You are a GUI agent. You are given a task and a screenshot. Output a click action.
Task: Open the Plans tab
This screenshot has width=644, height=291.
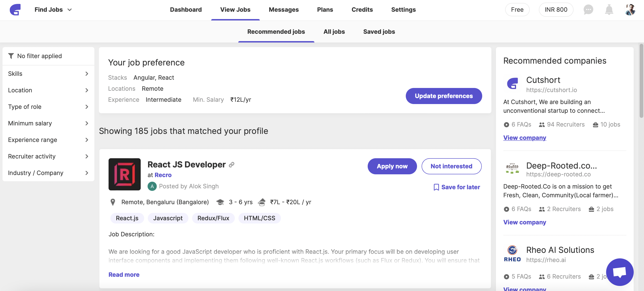(325, 10)
